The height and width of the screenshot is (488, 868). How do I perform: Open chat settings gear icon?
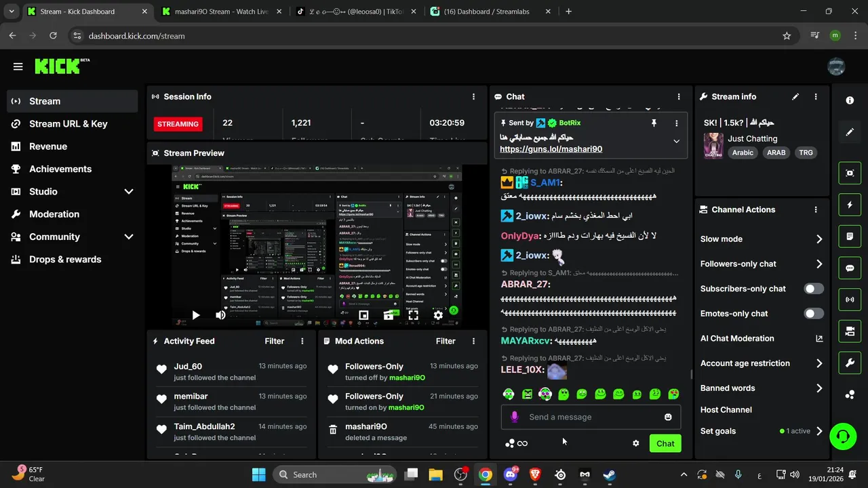coord(635,443)
